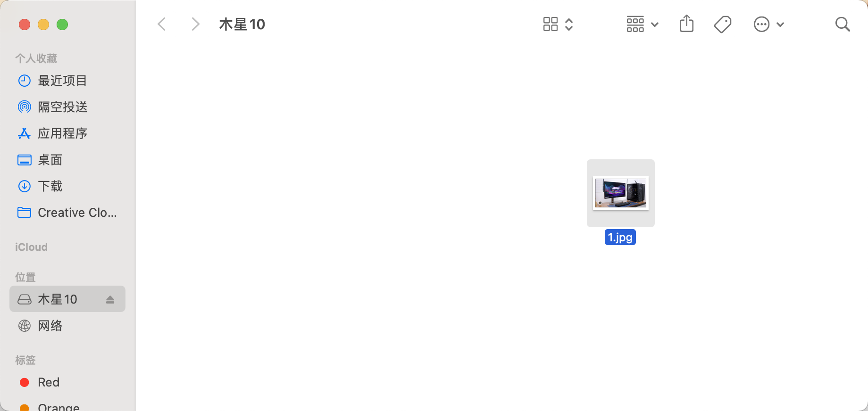Select 应用程序 in the sidebar
Viewport: 868px width, 411px height.
pos(63,133)
